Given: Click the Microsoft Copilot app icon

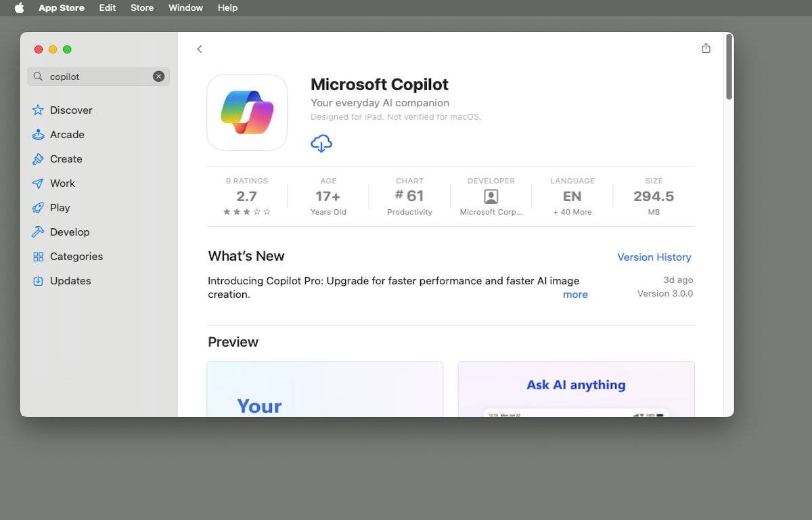Looking at the screenshot, I should (247, 112).
